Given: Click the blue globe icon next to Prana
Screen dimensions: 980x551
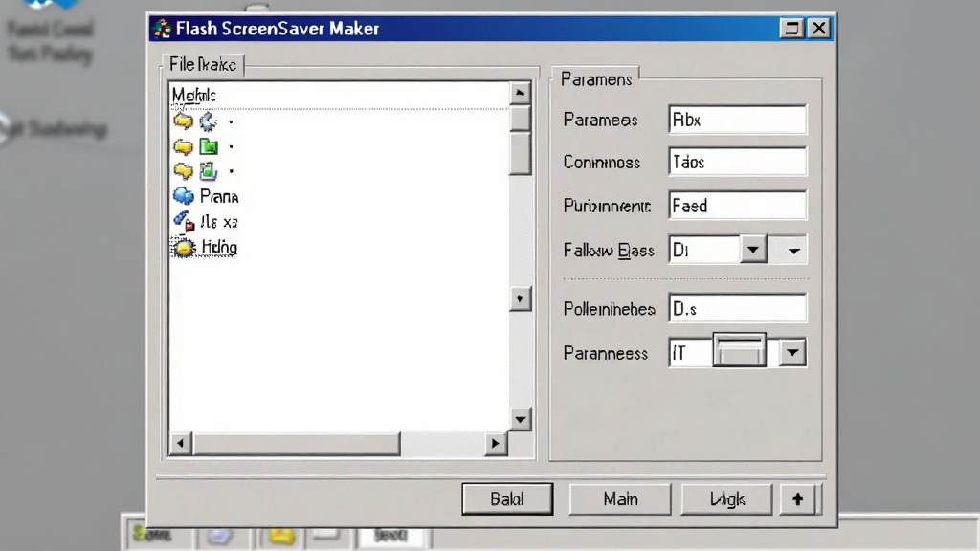Looking at the screenshot, I should [x=184, y=196].
